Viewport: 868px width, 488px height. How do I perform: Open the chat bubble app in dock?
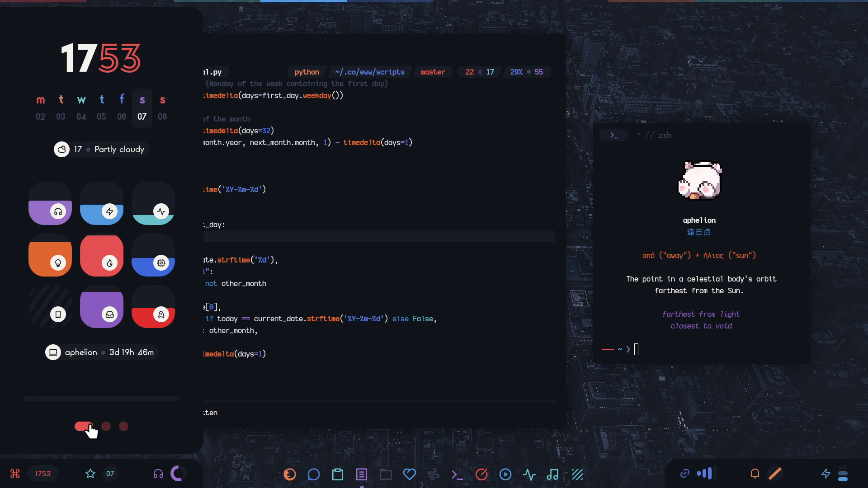click(x=314, y=474)
